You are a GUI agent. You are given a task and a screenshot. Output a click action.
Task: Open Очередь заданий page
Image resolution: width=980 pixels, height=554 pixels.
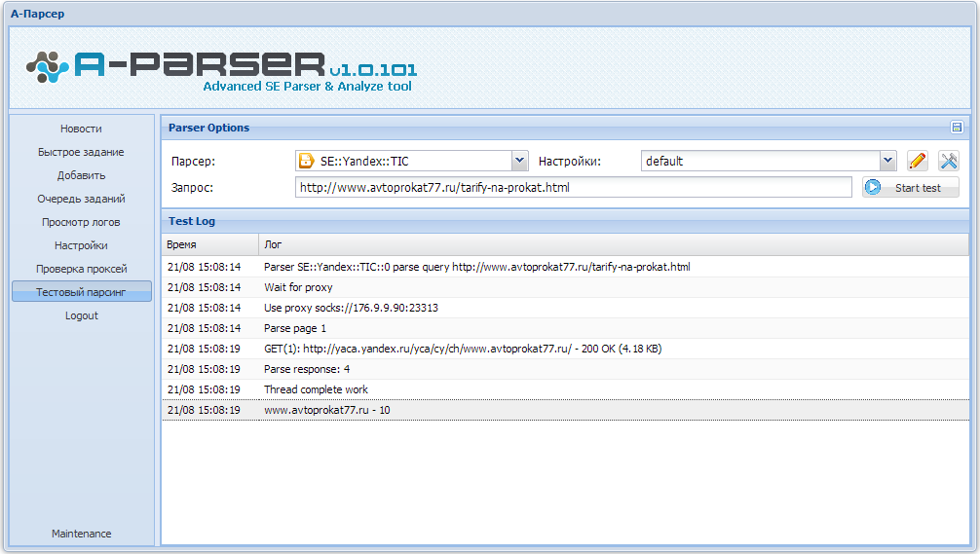pos(81,199)
